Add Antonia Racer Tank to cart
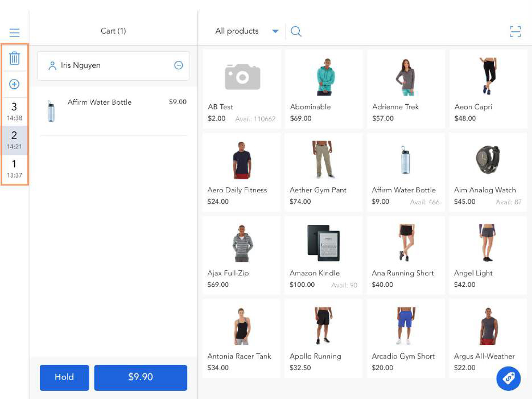532x399 pixels. [x=242, y=339]
